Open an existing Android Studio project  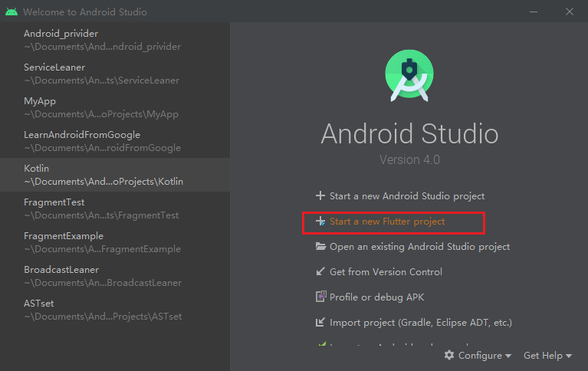[419, 247]
